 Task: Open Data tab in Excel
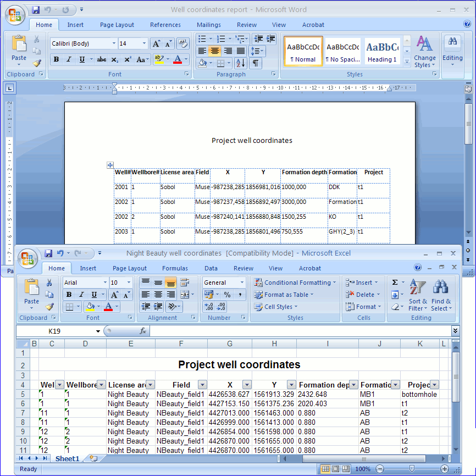211,268
